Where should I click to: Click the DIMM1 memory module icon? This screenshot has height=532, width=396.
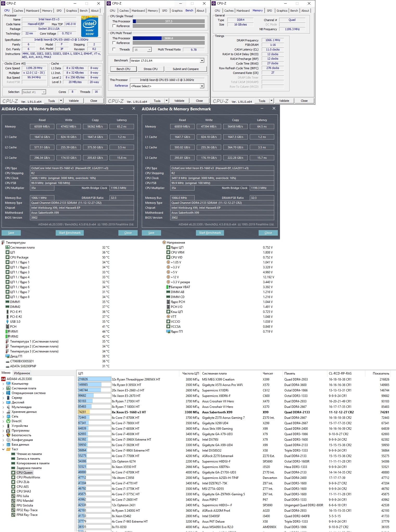(8, 302)
